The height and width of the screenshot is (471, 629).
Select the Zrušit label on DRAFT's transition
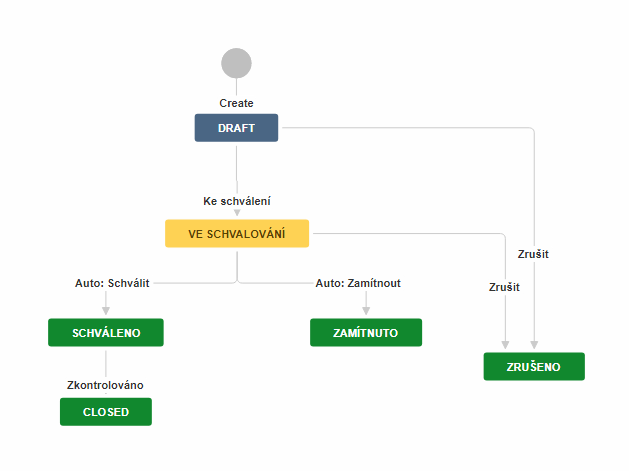tap(533, 254)
